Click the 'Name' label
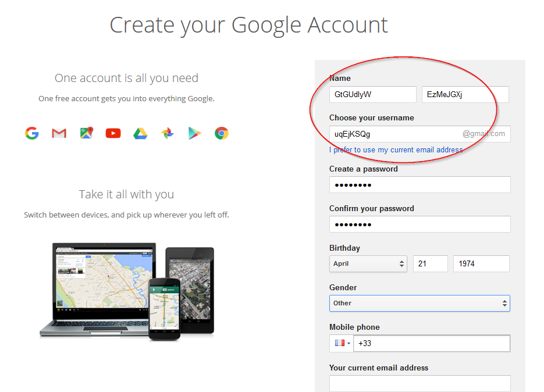The image size is (544, 392). coord(340,79)
